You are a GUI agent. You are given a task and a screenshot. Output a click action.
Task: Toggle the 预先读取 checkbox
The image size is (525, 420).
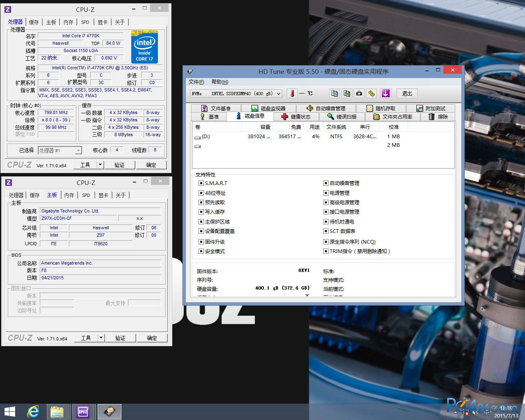point(201,202)
